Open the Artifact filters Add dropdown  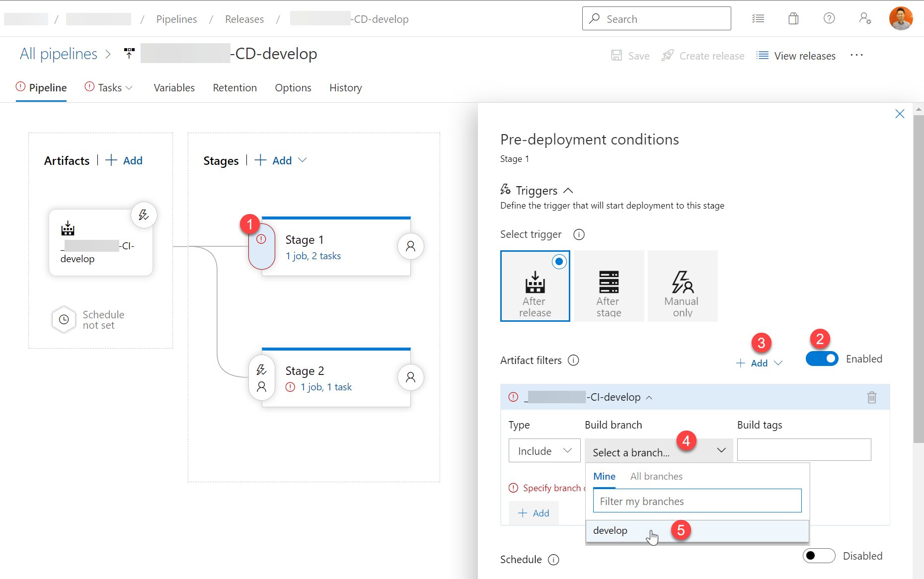(759, 363)
